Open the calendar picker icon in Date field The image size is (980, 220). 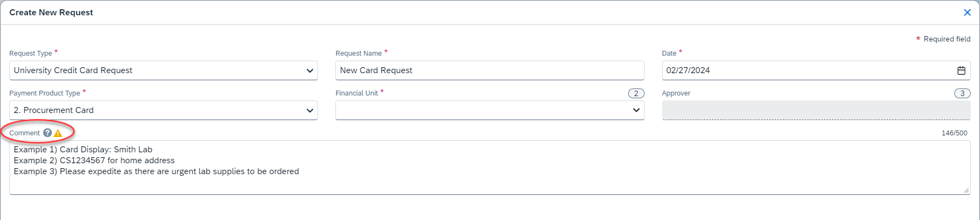961,70
